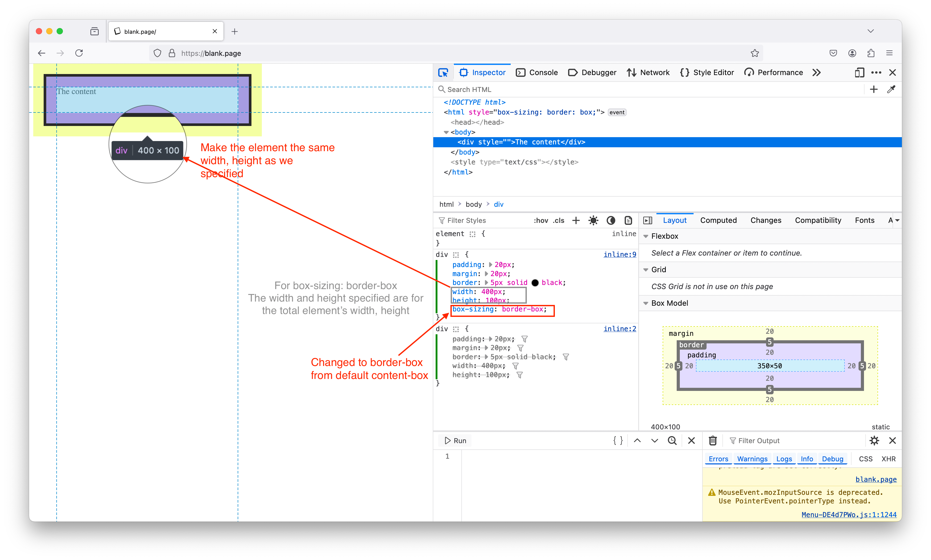Image resolution: width=931 pixels, height=560 pixels.
Task: Toggle the Warnings filter
Action: point(752,459)
